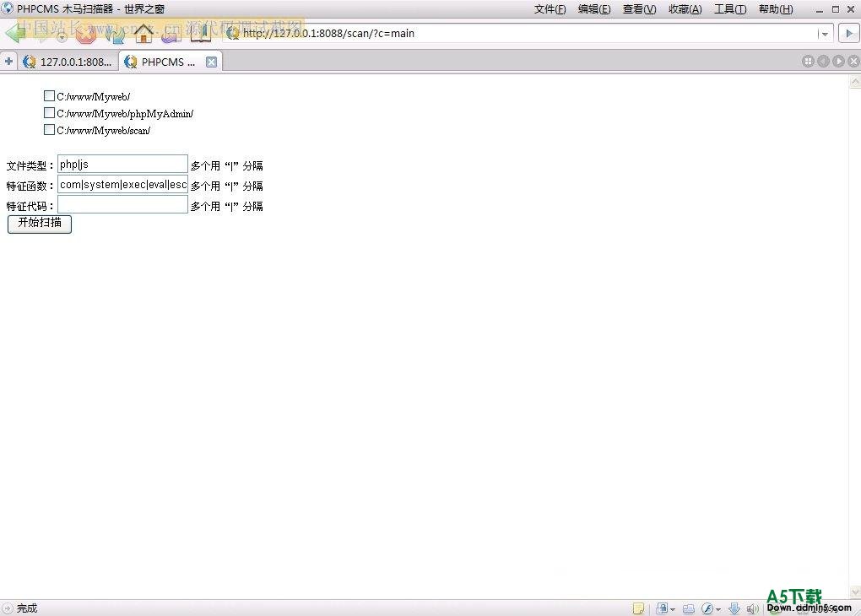Check the C:/www/Myweb/ checkbox
This screenshot has height=616, width=861.
click(49, 96)
